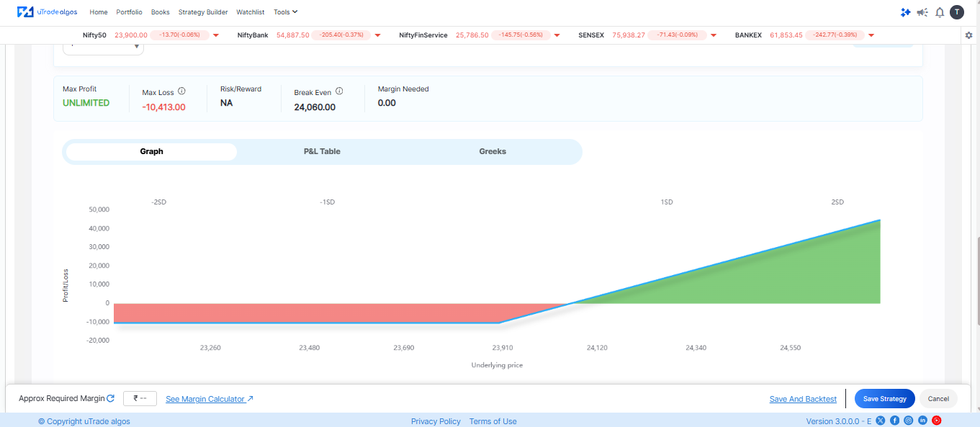This screenshot has height=427, width=980.
Task: Open the announcements megaphone icon
Action: click(x=922, y=12)
